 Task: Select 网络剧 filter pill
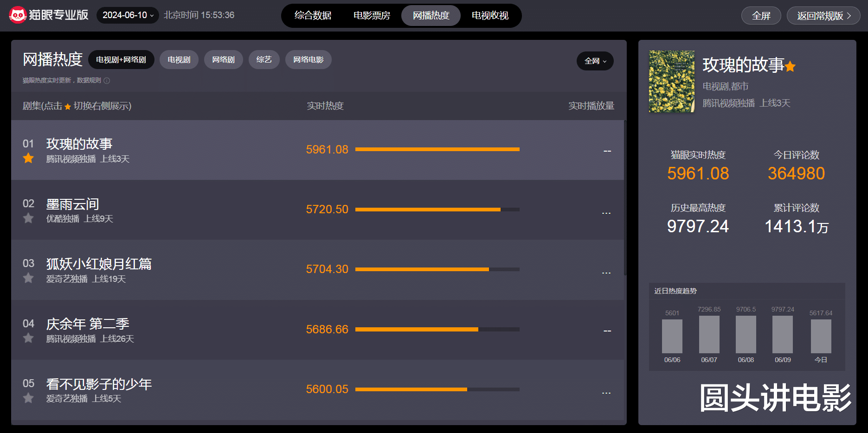point(224,60)
